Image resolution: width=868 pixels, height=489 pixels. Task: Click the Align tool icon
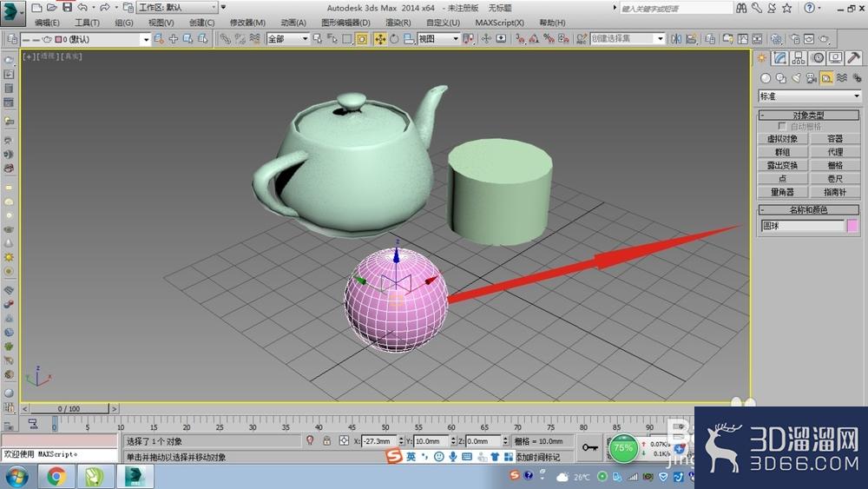692,39
